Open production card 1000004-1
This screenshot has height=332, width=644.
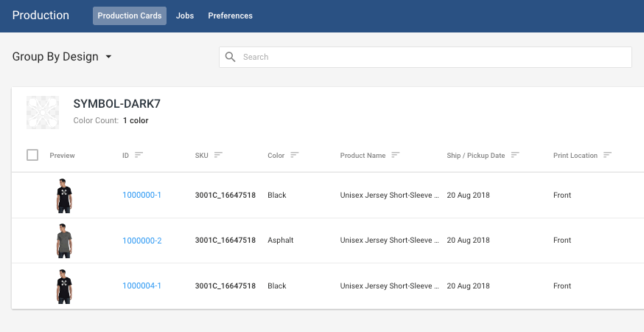pos(141,286)
